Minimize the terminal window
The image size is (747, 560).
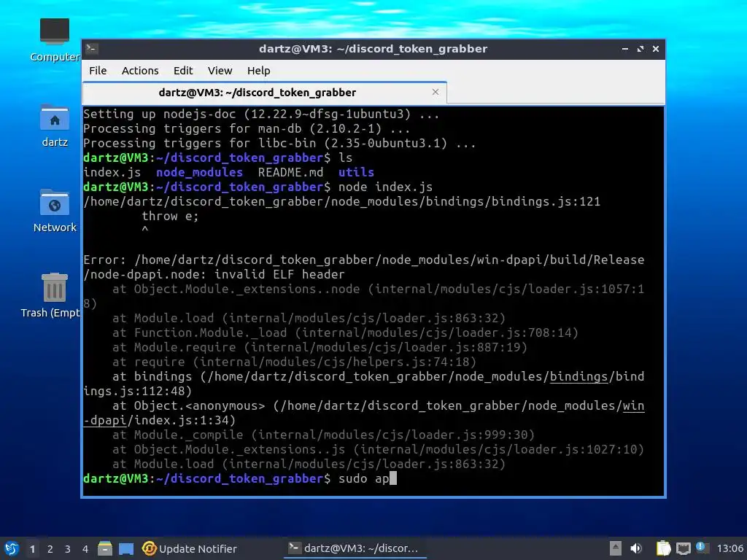(x=625, y=49)
